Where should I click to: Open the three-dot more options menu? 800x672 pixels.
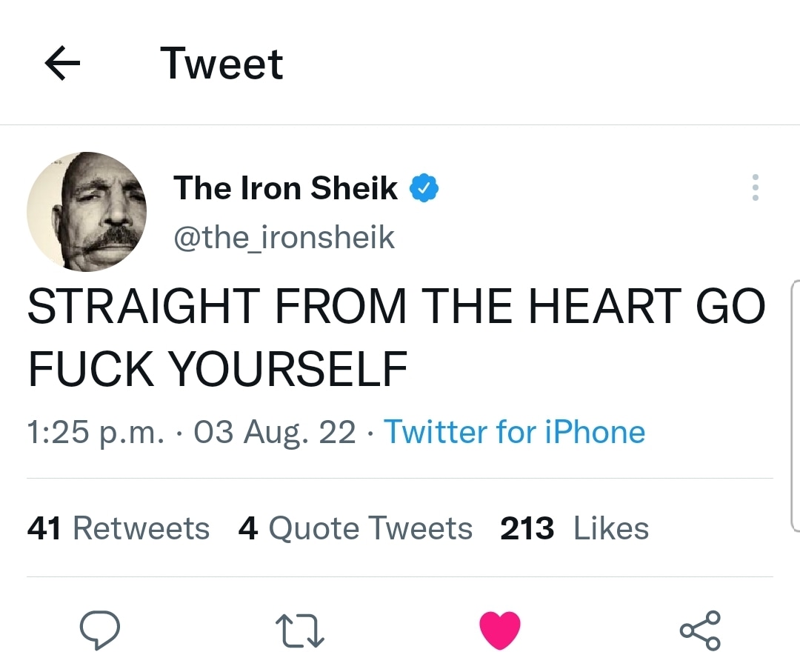pyautogui.click(x=755, y=188)
